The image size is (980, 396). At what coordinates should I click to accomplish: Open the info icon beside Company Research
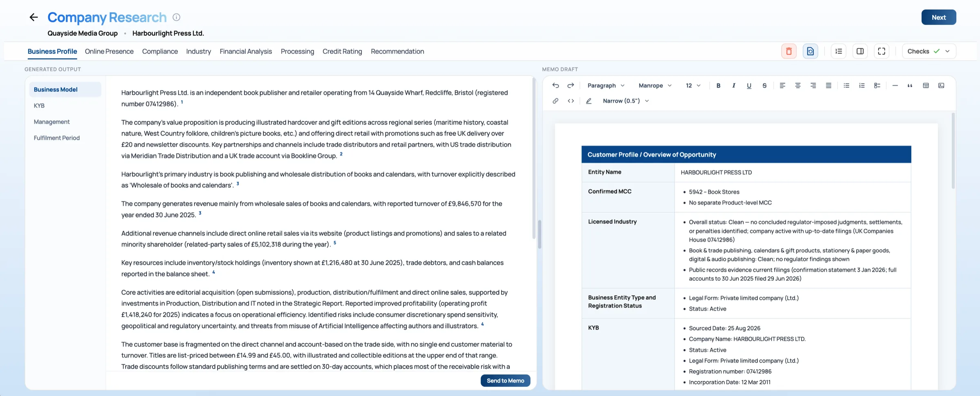coord(176,17)
